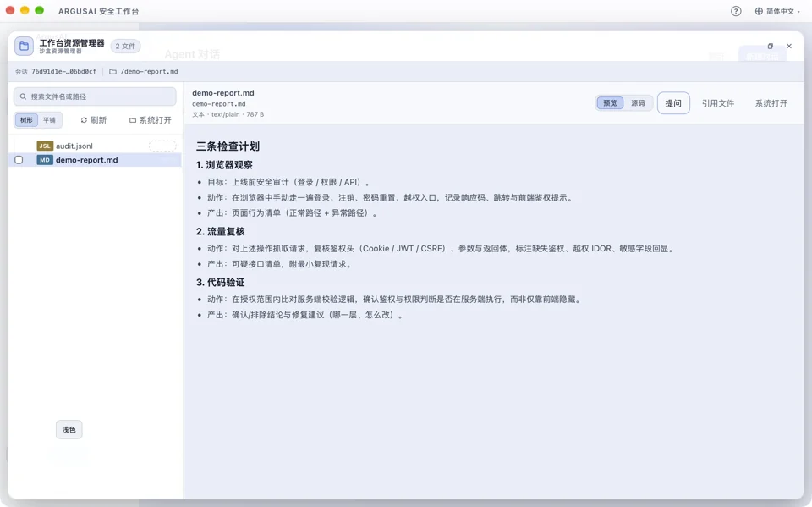Click the globe icon beside language selector
812x507 pixels.
(759, 11)
